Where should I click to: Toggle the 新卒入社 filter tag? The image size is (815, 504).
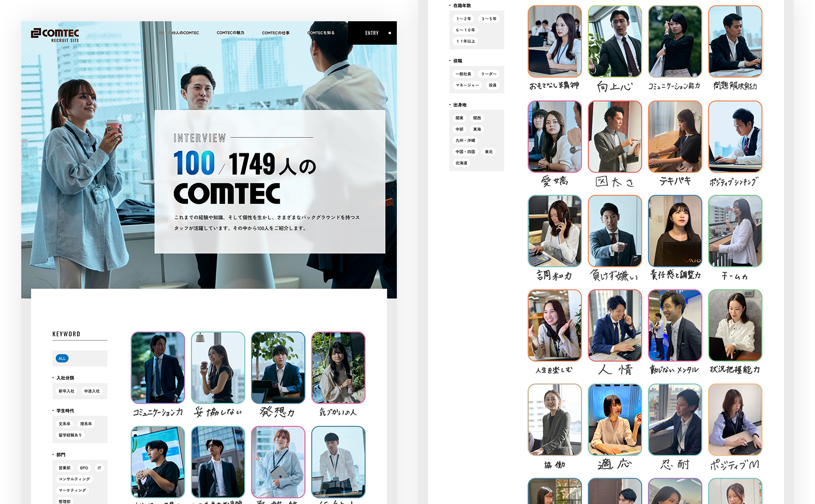point(66,391)
